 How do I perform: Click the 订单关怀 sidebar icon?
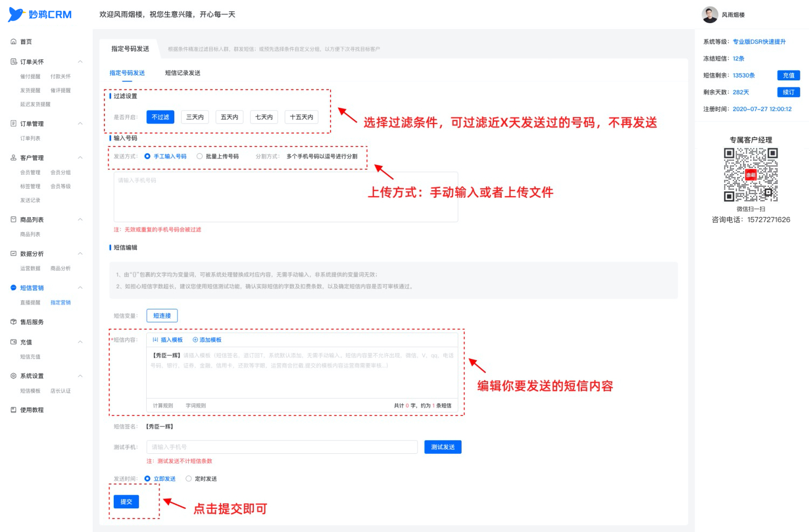13,61
